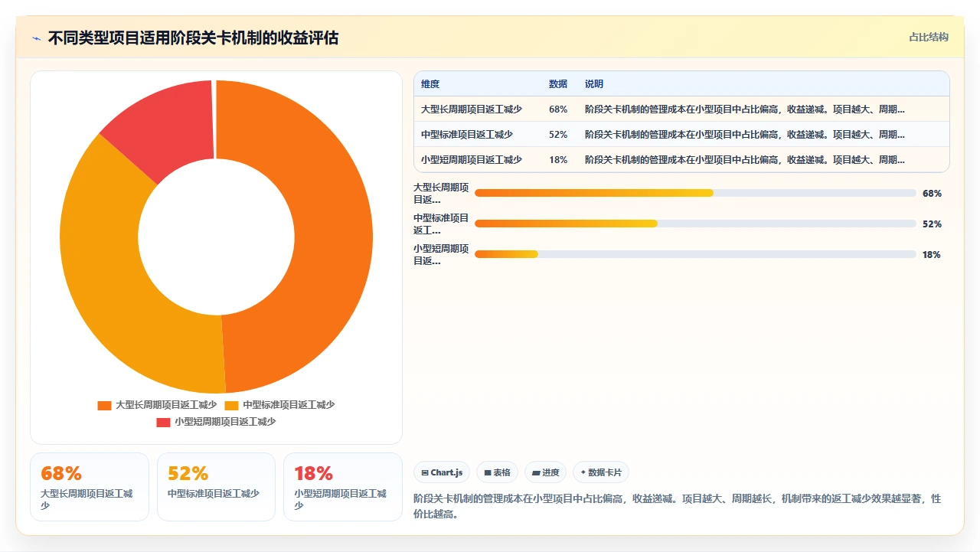Click the 表格 tag
Screen dimensions: 980x552
pos(497,472)
